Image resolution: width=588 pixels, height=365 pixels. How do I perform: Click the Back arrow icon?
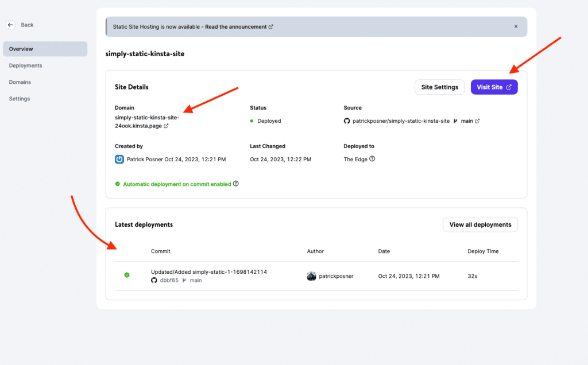point(10,25)
